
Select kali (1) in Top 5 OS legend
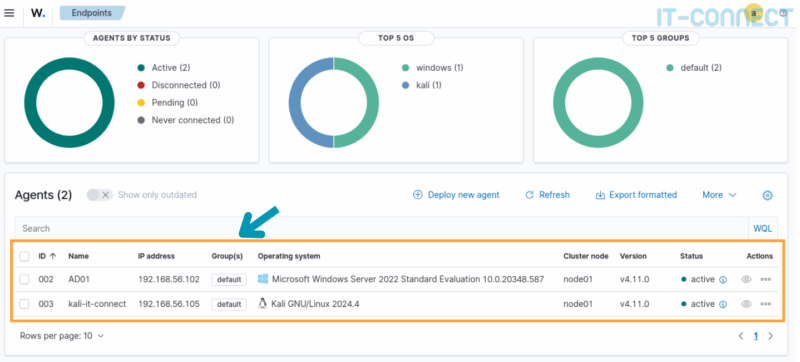coord(422,85)
